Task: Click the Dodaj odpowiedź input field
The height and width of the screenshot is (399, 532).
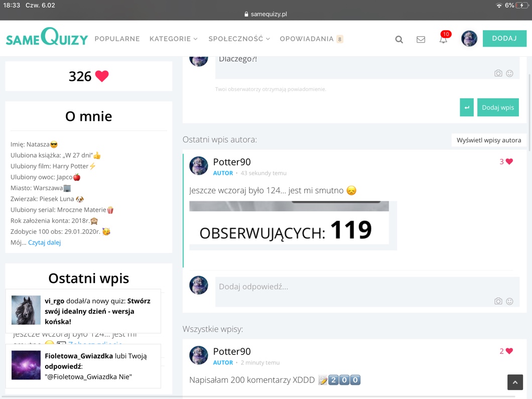Action: tap(351, 287)
